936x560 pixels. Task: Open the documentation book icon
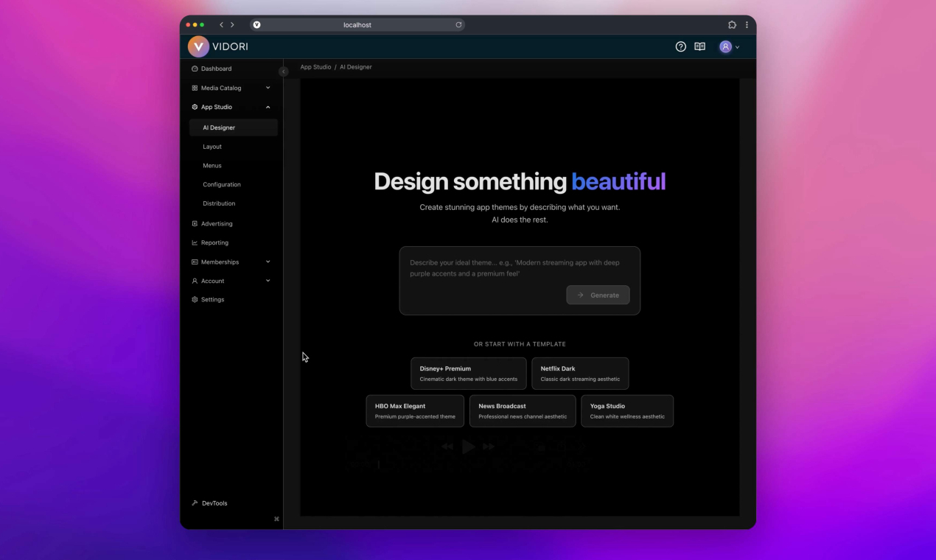(699, 46)
